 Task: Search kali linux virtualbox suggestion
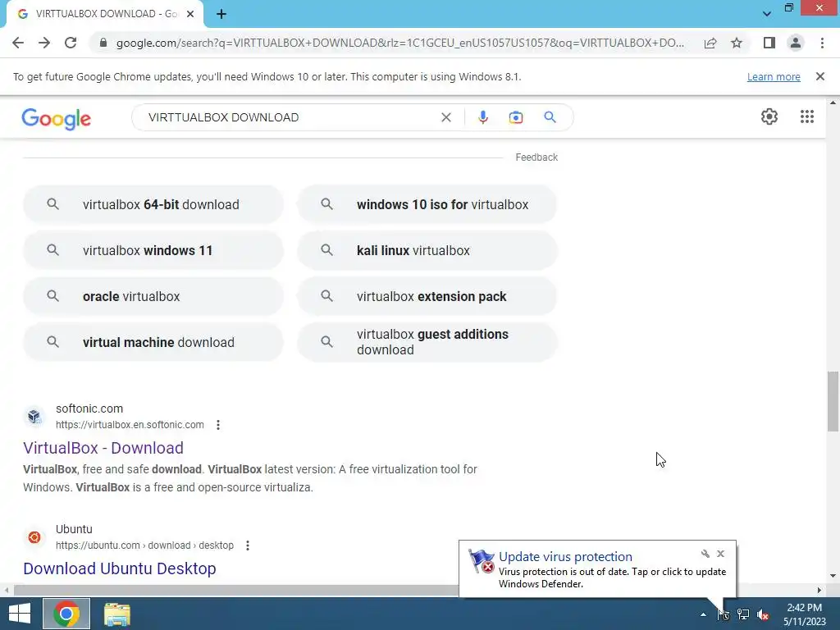[x=427, y=251]
